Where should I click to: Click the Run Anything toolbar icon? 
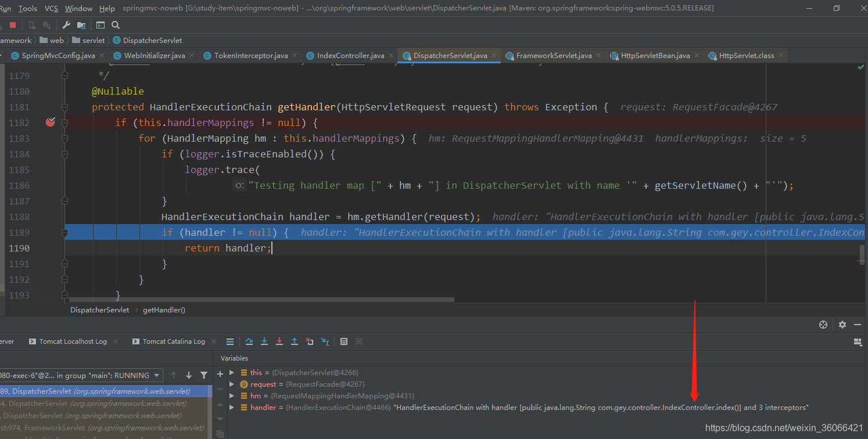[x=101, y=25]
